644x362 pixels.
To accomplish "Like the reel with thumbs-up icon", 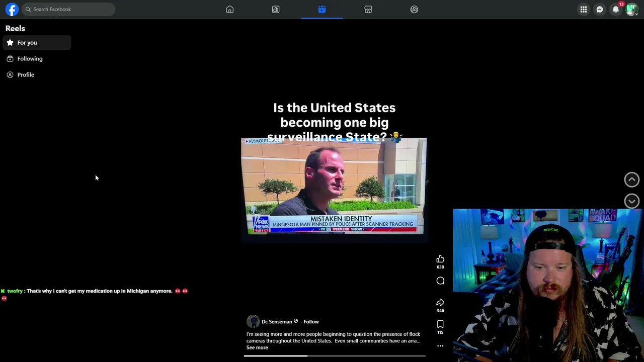I will point(440,259).
